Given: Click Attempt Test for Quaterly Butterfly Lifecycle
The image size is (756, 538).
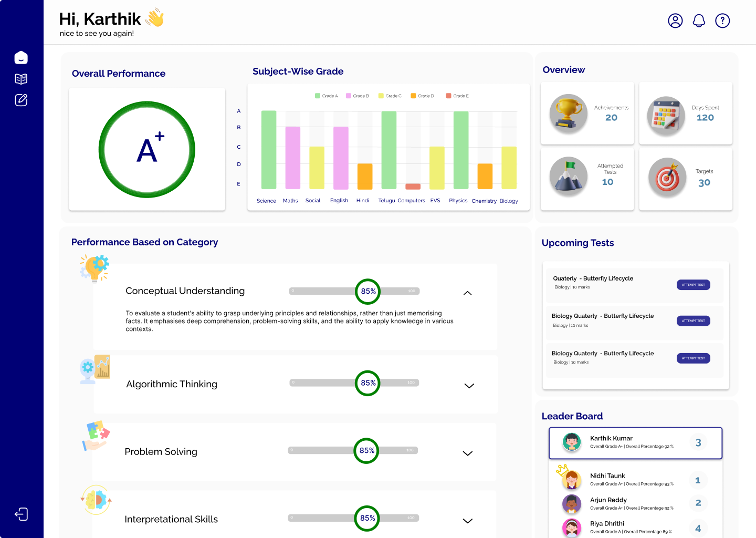Looking at the screenshot, I should pos(693,285).
